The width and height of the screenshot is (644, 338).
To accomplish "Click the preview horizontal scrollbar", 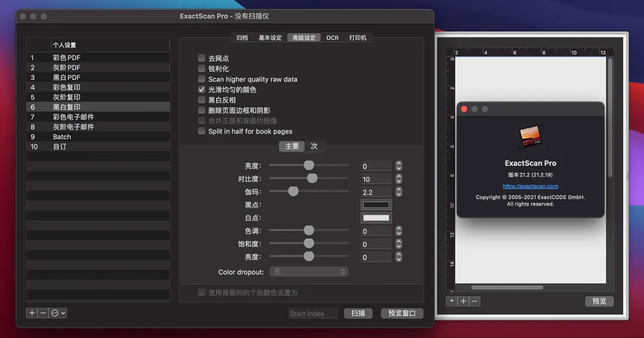I will [507, 288].
